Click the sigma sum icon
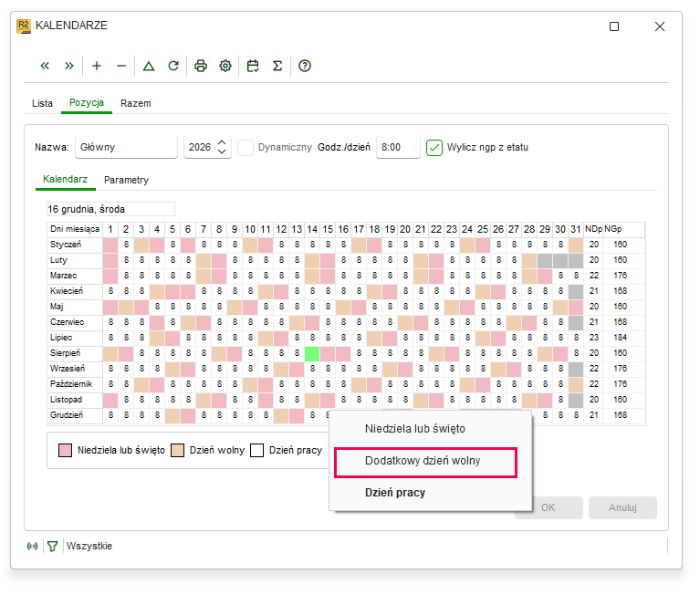 click(277, 66)
